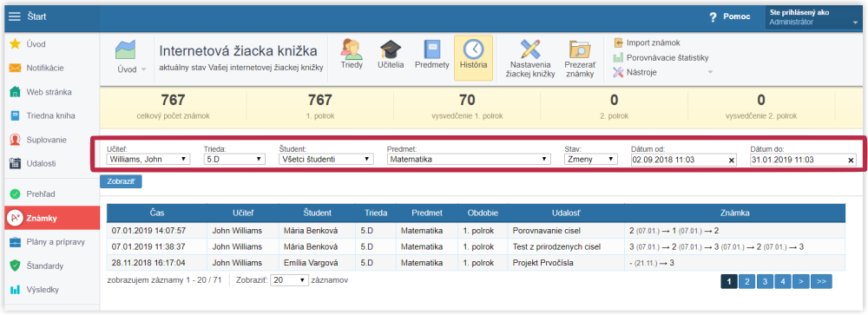Click the Štart label in header
868x315 pixels.
click(x=37, y=16)
